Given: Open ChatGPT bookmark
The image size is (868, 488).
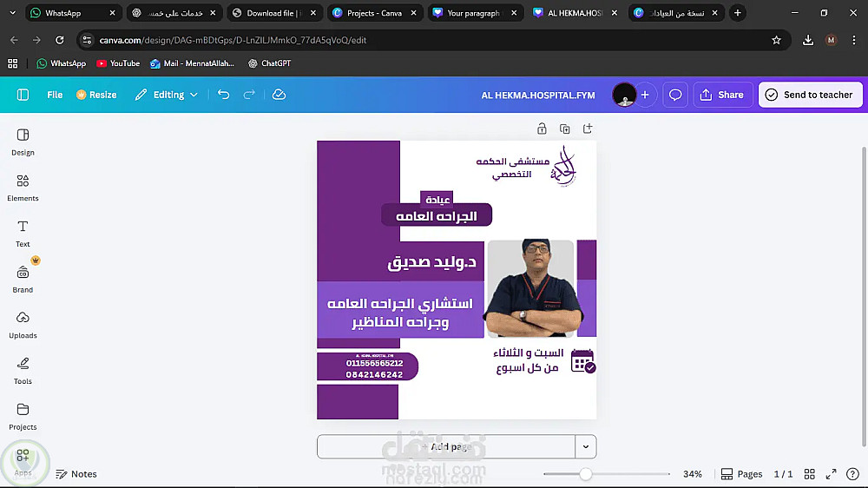Looking at the screenshot, I should (270, 63).
